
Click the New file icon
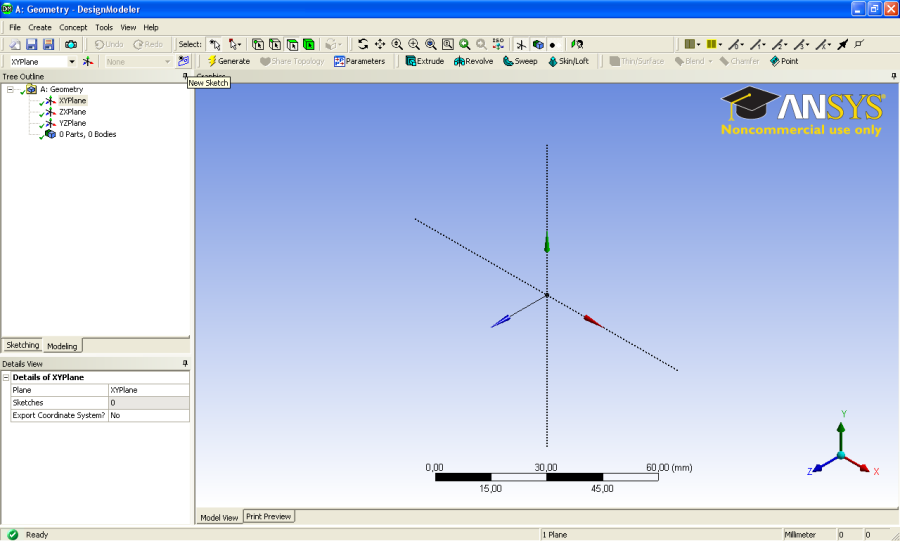tap(15, 44)
